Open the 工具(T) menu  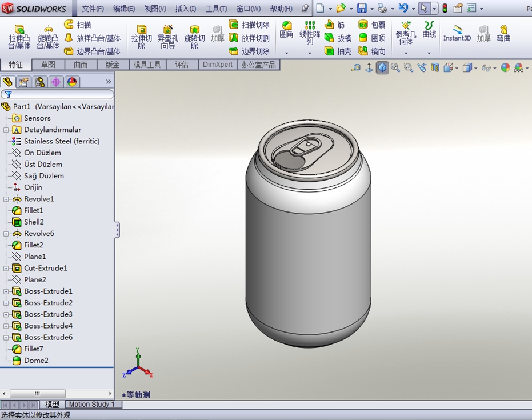(216, 9)
